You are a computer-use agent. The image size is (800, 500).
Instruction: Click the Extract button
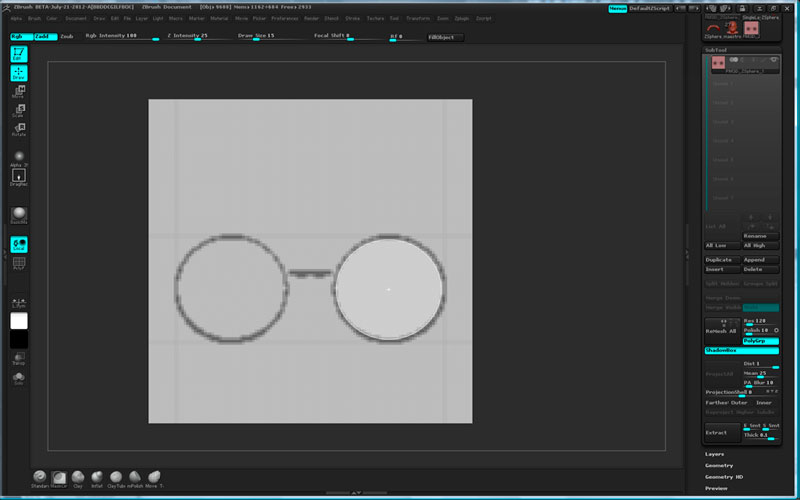[722, 432]
